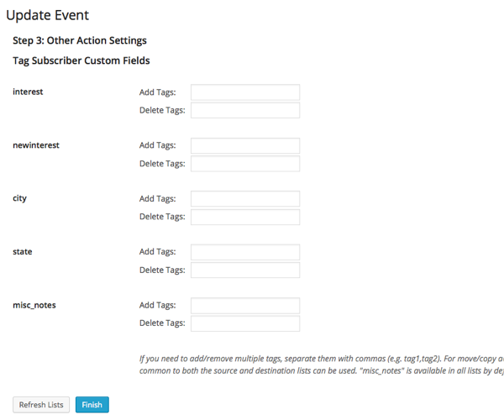
Task: Click the newinterest field label
Action: (x=36, y=145)
